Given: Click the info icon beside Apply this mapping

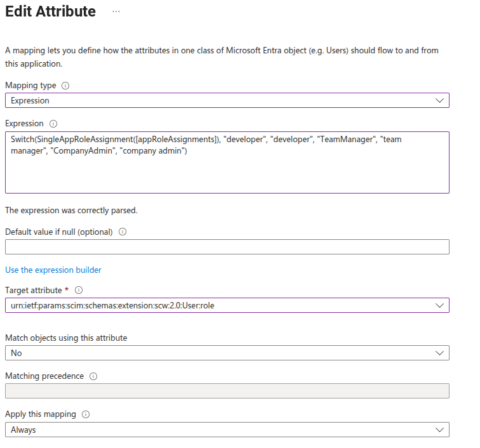Looking at the screenshot, I should 86,414.
